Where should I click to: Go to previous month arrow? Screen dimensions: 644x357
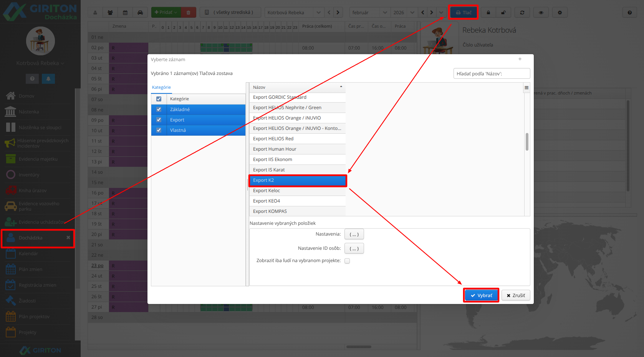pos(423,13)
